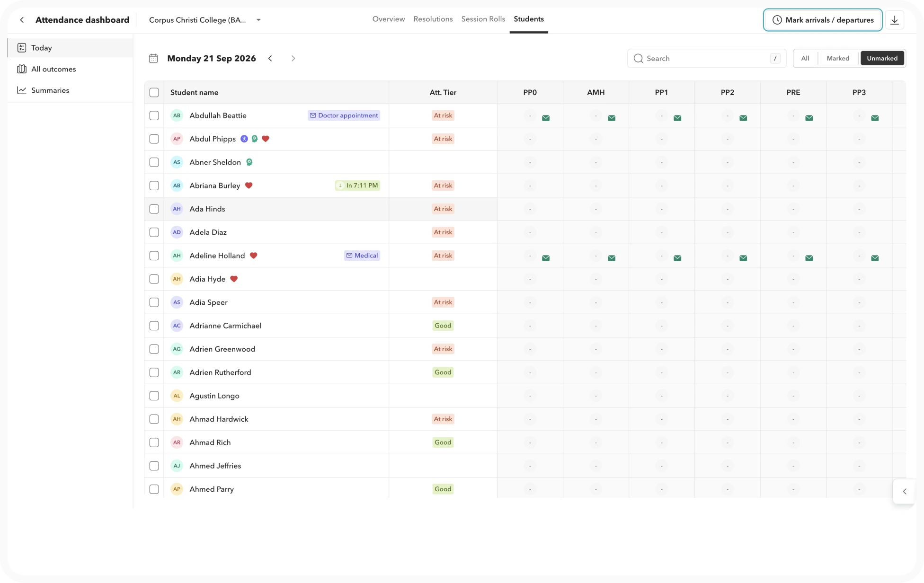Click the purple badge icon beside Abdul Phipps
Viewport: 924px width, 583px height.
(244, 139)
